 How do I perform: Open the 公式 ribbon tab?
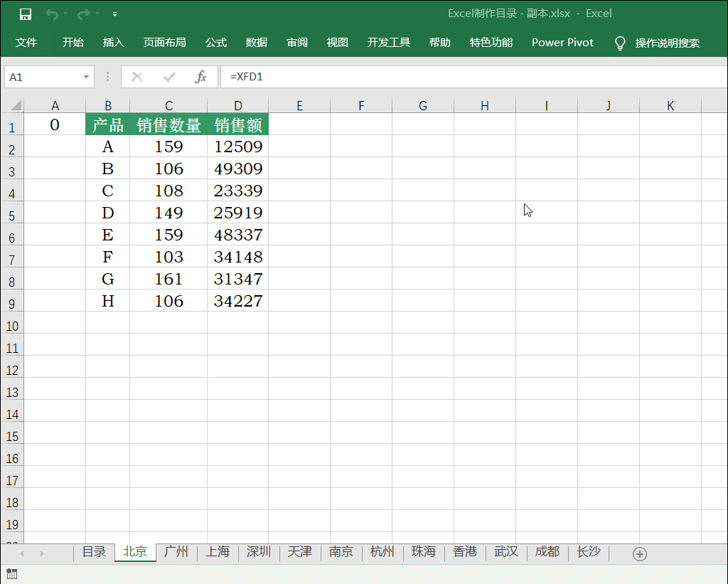coord(216,43)
